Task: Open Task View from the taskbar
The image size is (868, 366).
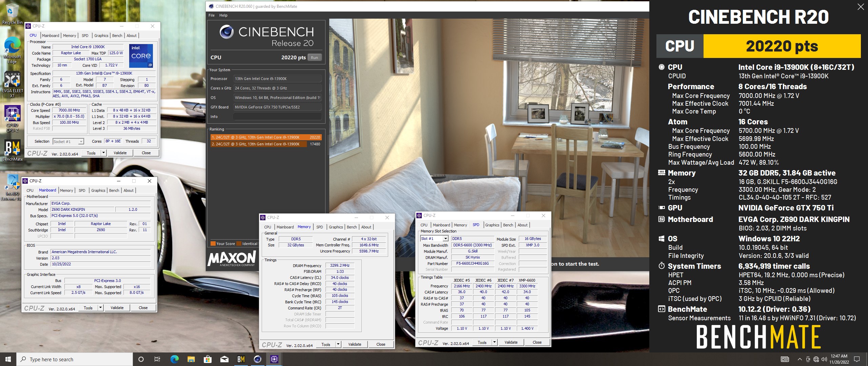Action: [157, 359]
